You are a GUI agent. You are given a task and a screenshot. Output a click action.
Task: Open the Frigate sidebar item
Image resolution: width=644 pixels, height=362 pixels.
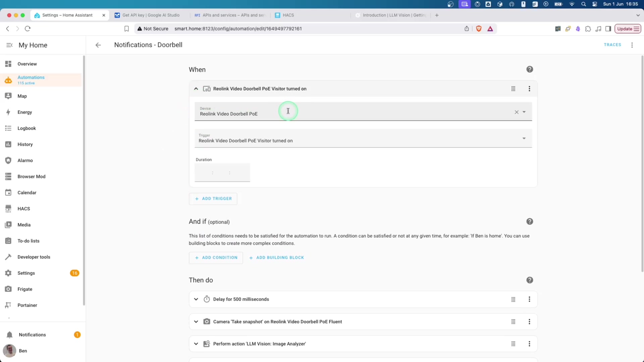coord(25,289)
